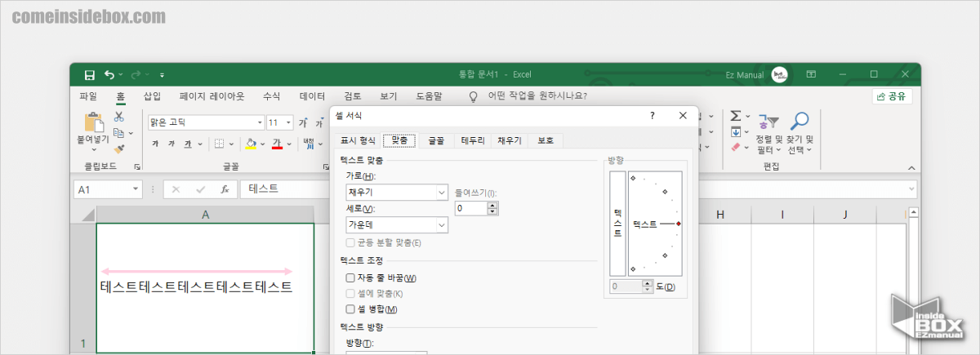Click the Ribbon Display Options icon
Image resolution: width=980 pixels, height=355 pixels.
click(x=812, y=74)
